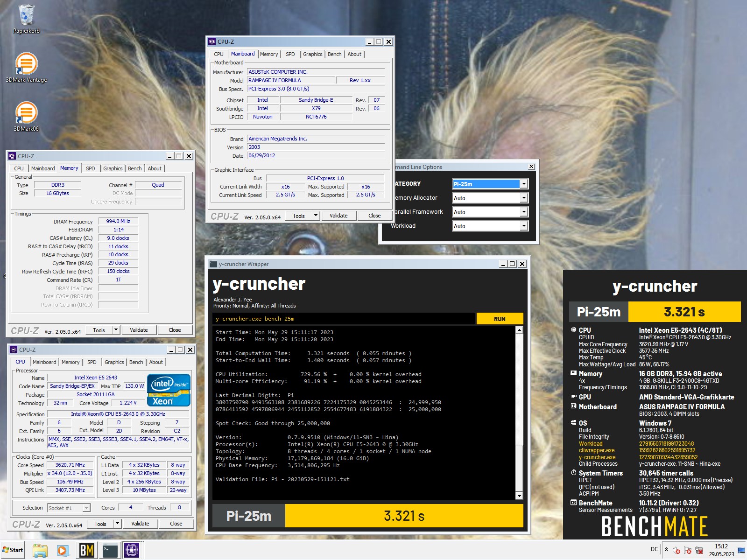This screenshot has width=747, height=560.
Task: Open the Memory Allocator dropdown
Action: pyautogui.click(x=524, y=198)
